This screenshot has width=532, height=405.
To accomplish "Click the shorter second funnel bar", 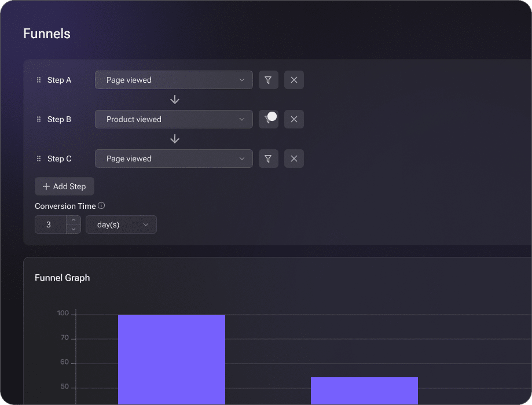I will point(364,391).
